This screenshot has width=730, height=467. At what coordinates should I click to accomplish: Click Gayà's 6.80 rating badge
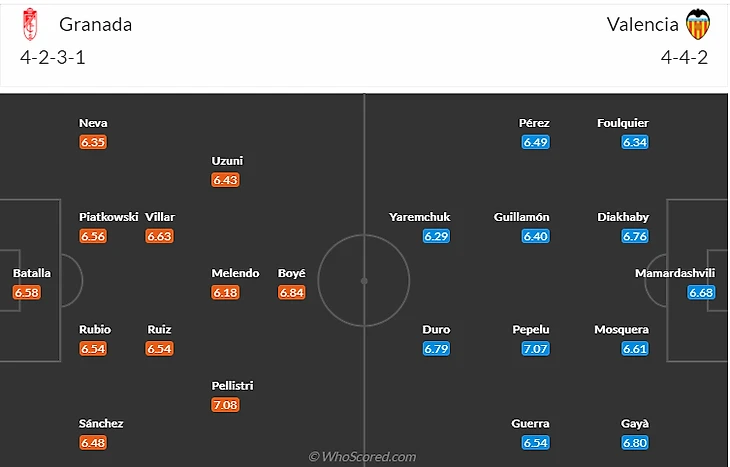pyautogui.click(x=635, y=442)
